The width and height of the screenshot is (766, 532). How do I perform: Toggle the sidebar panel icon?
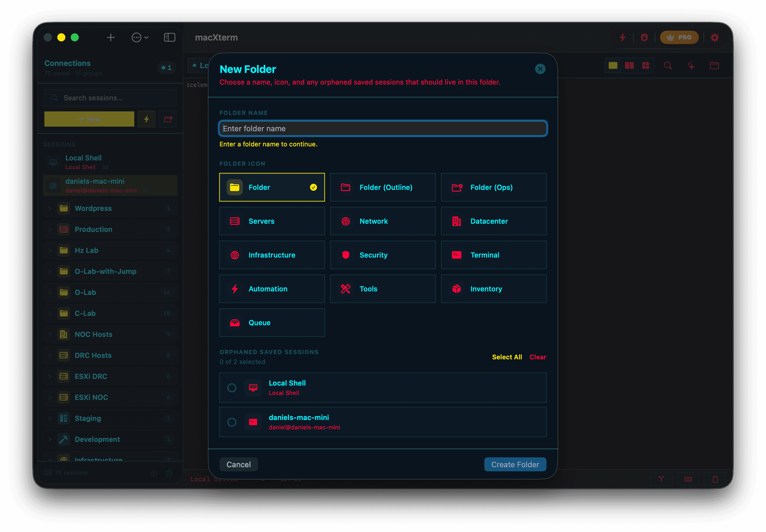pos(170,37)
